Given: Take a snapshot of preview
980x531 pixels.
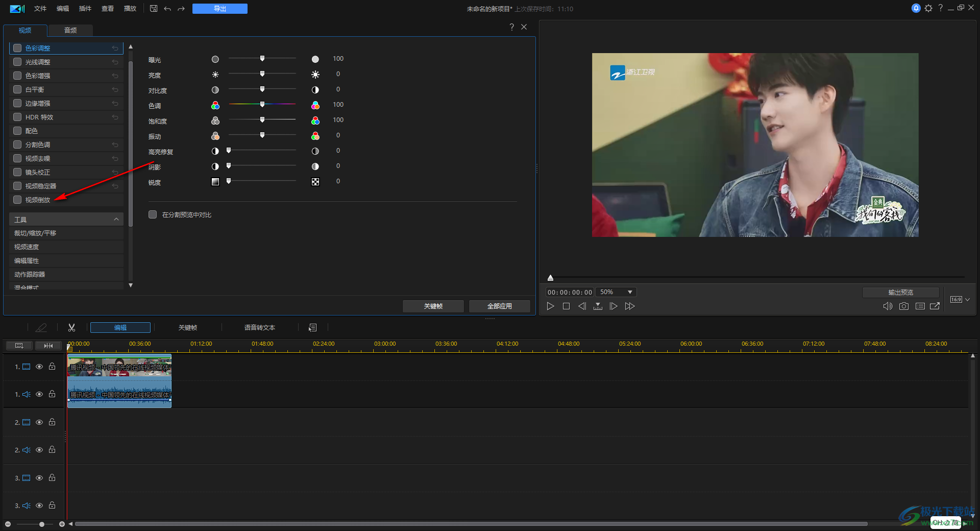Looking at the screenshot, I should click(904, 306).
